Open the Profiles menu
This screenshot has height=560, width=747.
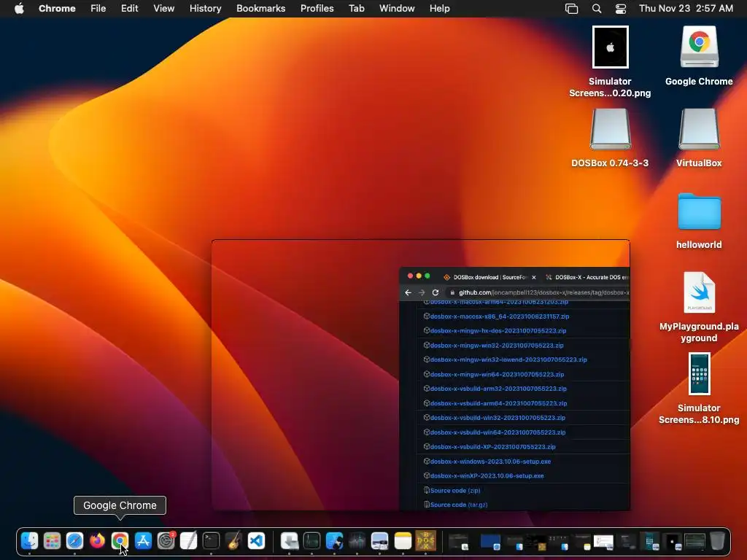point(317,9)
